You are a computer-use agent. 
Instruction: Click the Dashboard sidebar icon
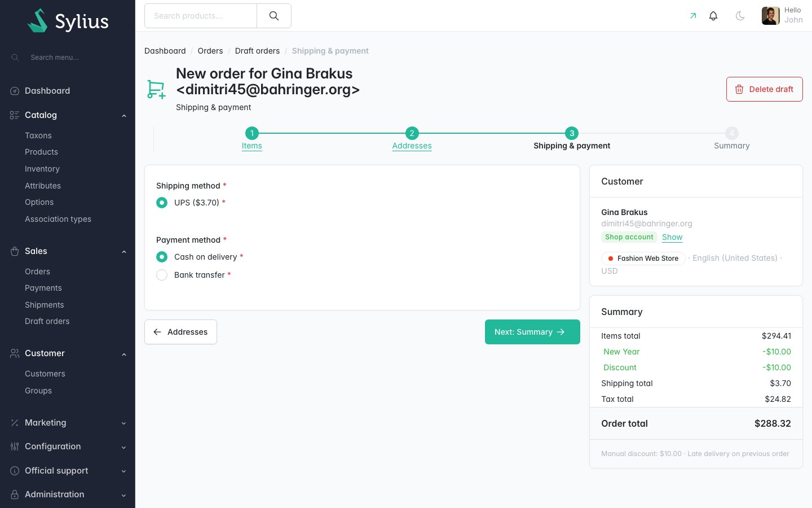15,91
